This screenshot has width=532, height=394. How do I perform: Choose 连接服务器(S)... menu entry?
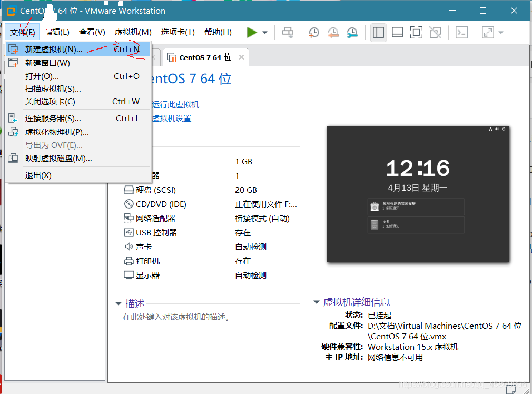tap(78, 119)
